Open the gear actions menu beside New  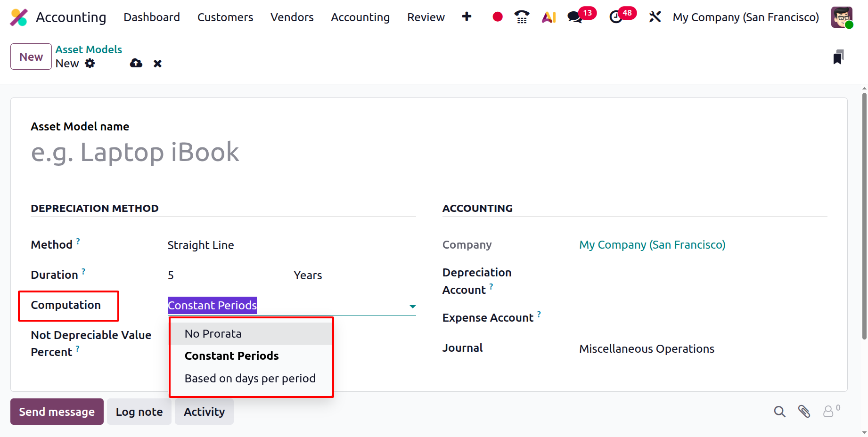tap(90, 64)
